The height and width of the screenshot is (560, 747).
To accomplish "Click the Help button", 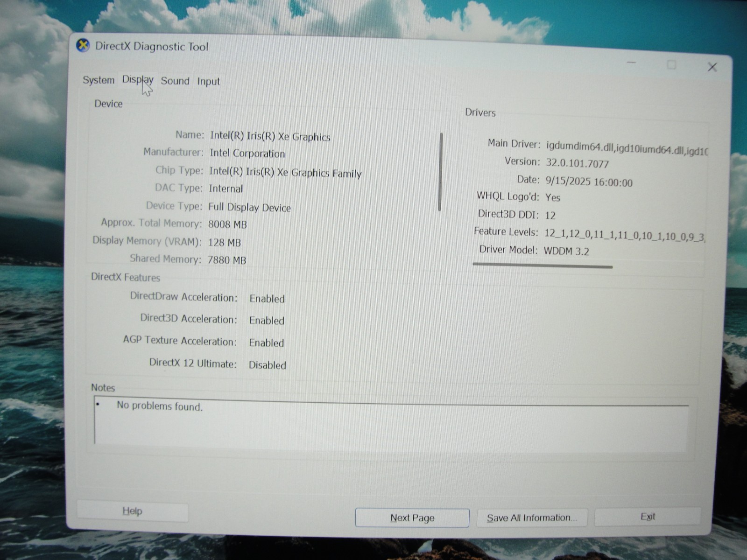I will coord(132,511).
